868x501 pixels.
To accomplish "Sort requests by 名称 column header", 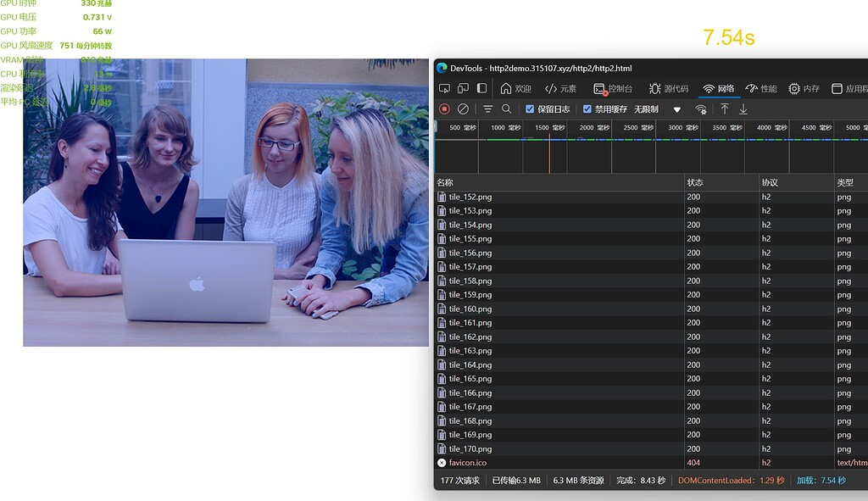I will [559, 183].
